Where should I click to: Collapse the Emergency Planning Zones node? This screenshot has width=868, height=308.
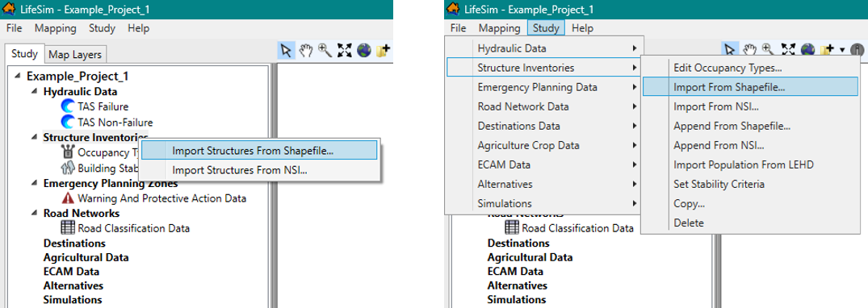35,183
